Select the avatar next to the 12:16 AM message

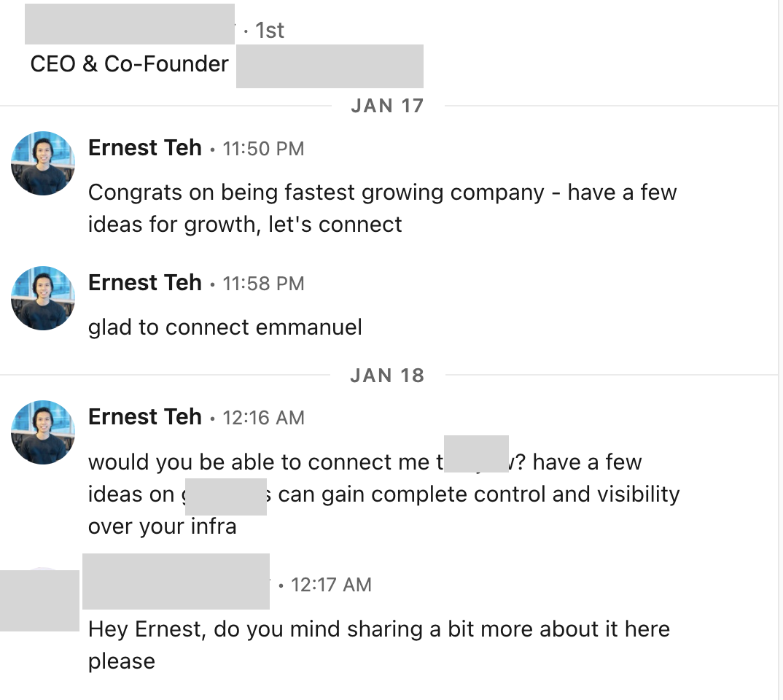[42, 432]
